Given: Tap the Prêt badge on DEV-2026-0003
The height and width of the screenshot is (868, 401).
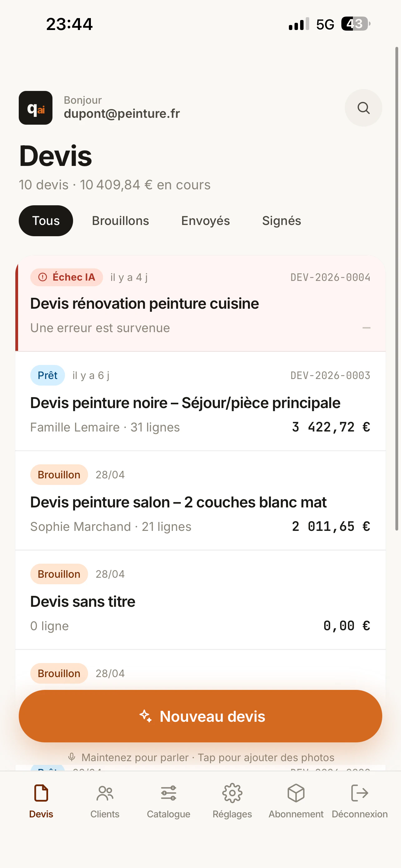Looking at the screenshot, I should (47, 375).
